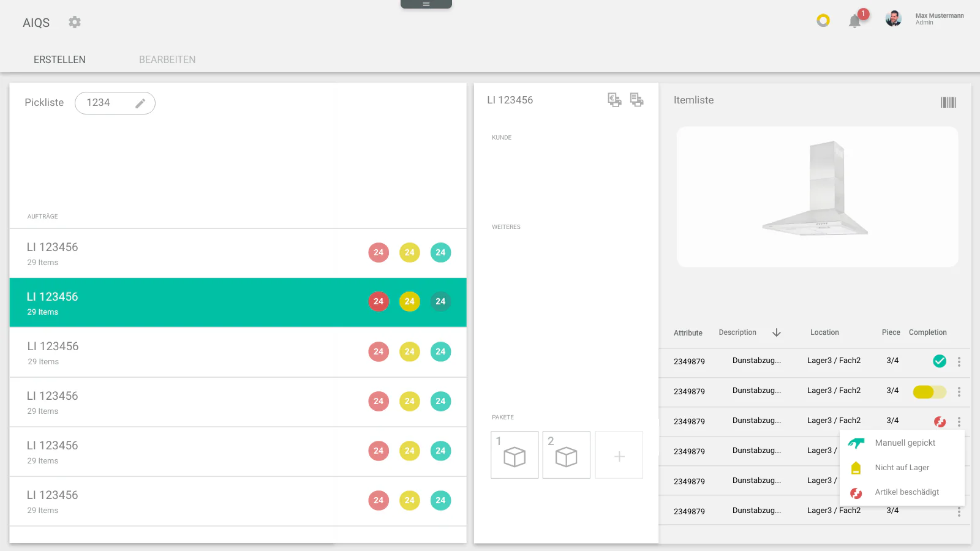Print the delivery document with the document printer icon

(x=637, y=100)
